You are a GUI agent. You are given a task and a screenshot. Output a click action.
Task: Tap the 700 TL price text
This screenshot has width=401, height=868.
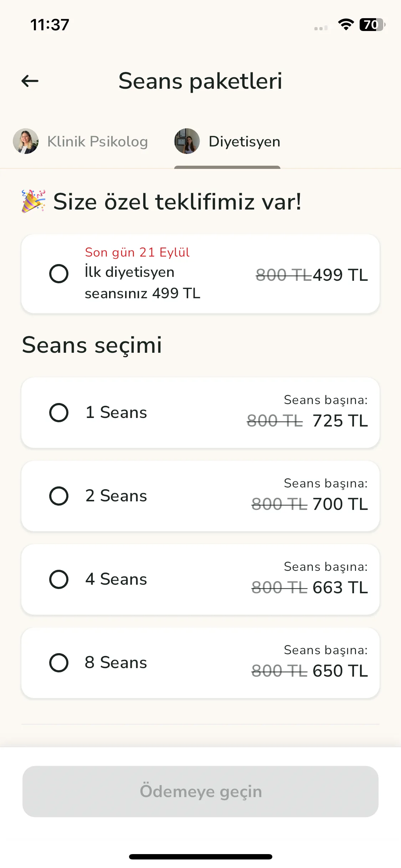click(x=340, y=504)
